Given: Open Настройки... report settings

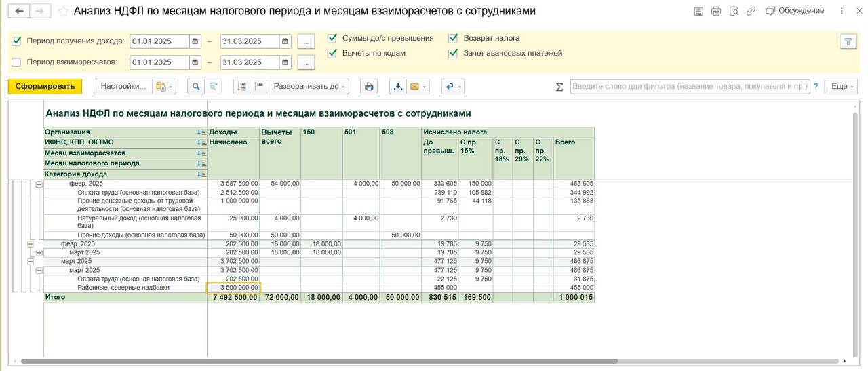Looking at the screenshot, I should click(x=122, y=86).
